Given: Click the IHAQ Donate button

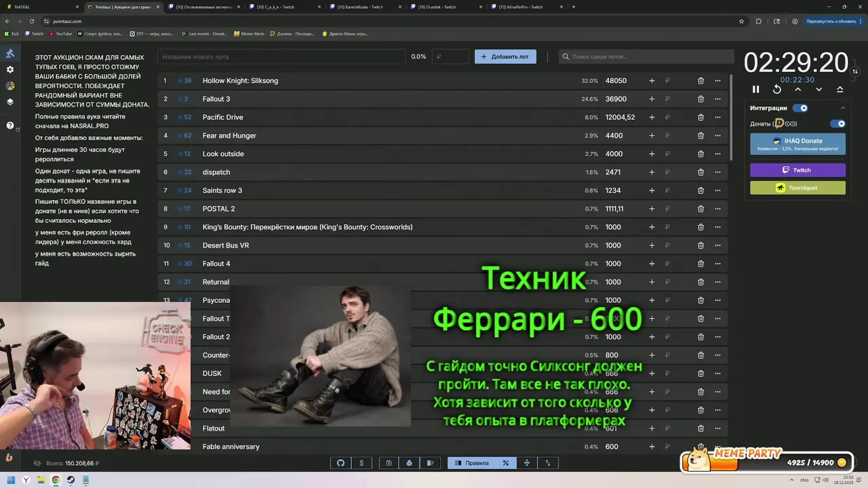Looking at the screenshot, I should (797, 144).
